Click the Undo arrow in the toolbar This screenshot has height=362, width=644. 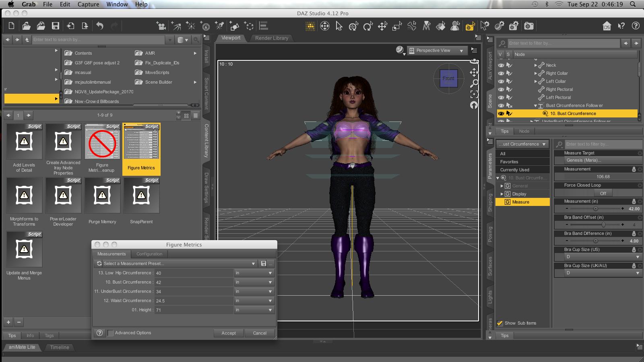coord(100,26)
